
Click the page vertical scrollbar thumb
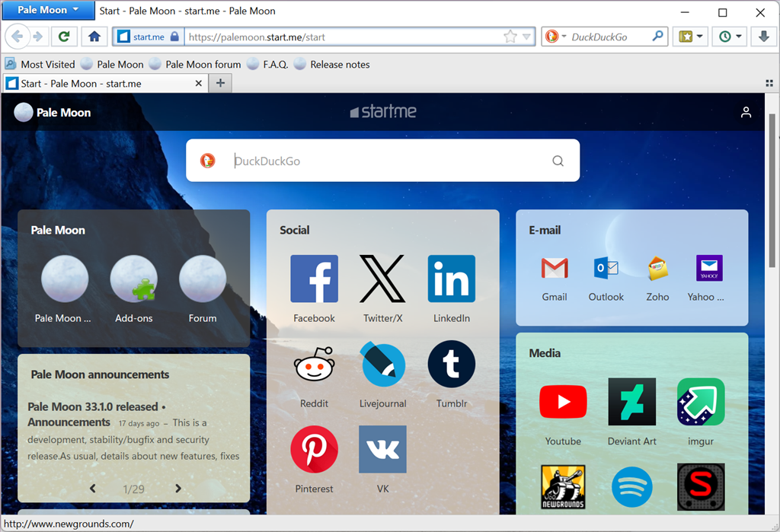[772, 190]
